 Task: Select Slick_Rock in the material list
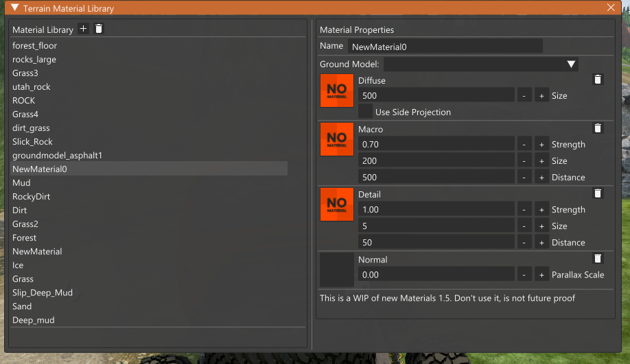[x=149, y=141]
